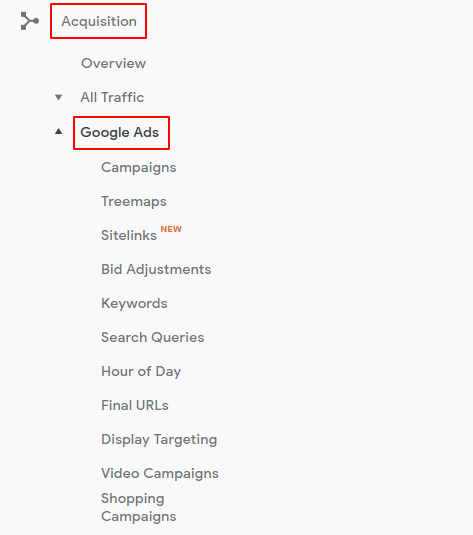473x535 pixels.
Task: Open the Keywords report
Action: [x=134, y=303]
